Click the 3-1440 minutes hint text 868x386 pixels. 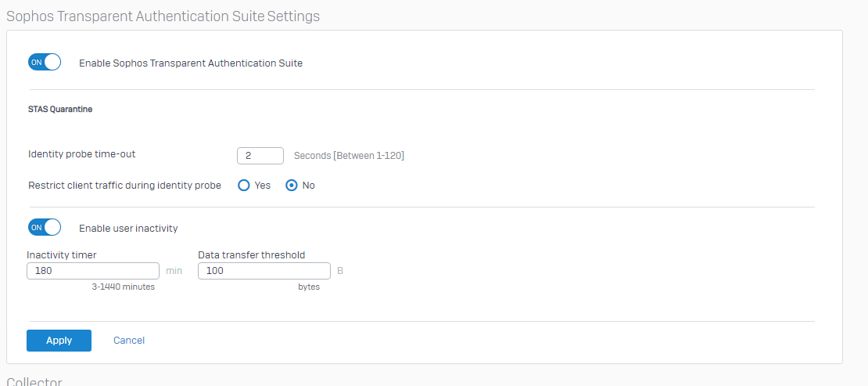[x=123, y=287]
